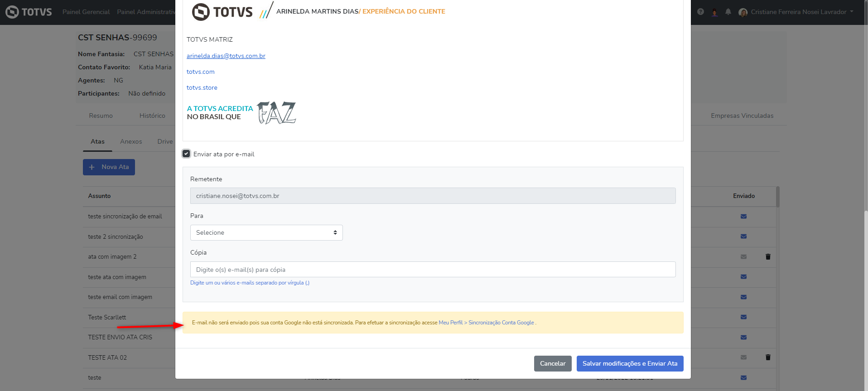This screenshot has height=391, width=868.
Task: Click the Remetente email field
Action: tap(433, 196)
